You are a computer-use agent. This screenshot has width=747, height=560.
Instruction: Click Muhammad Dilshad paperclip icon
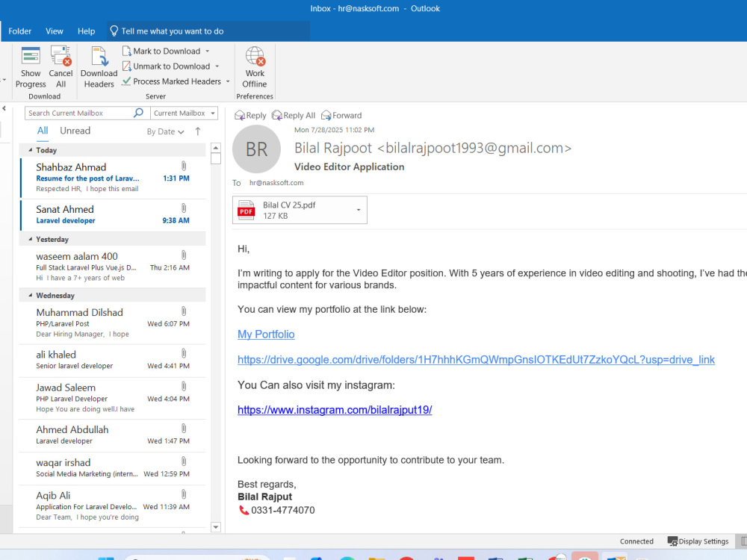coord(184,311)
